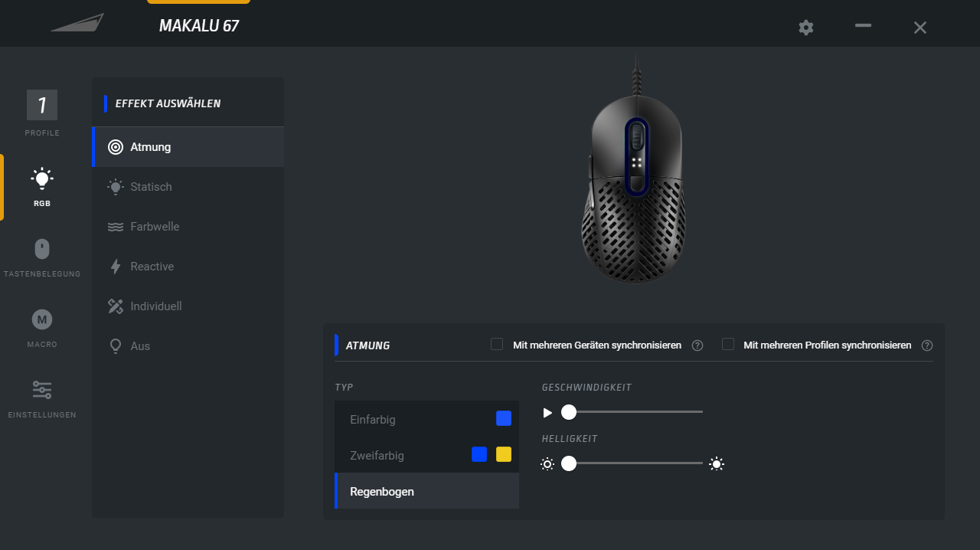Select the RGB lightbulb sidebar tab
The height and width of the screenshot is (550, 980).
tap(42, 187)
